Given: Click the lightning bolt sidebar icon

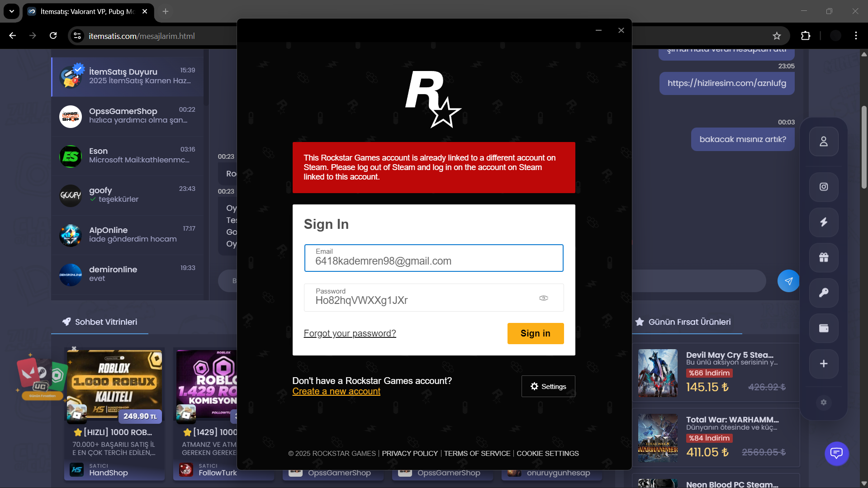Looking at the screenshot, I should click(x=824, y=222).
